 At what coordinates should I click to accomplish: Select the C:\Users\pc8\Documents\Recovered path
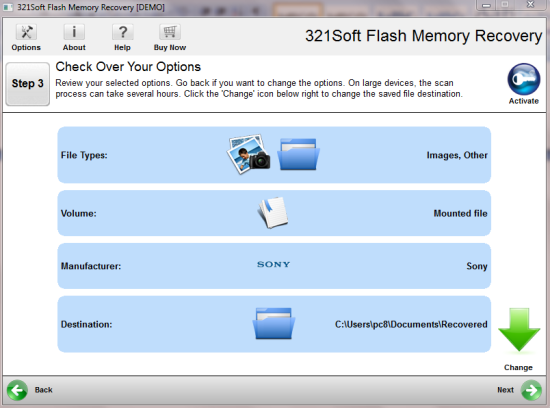click(x=411, y=325)
